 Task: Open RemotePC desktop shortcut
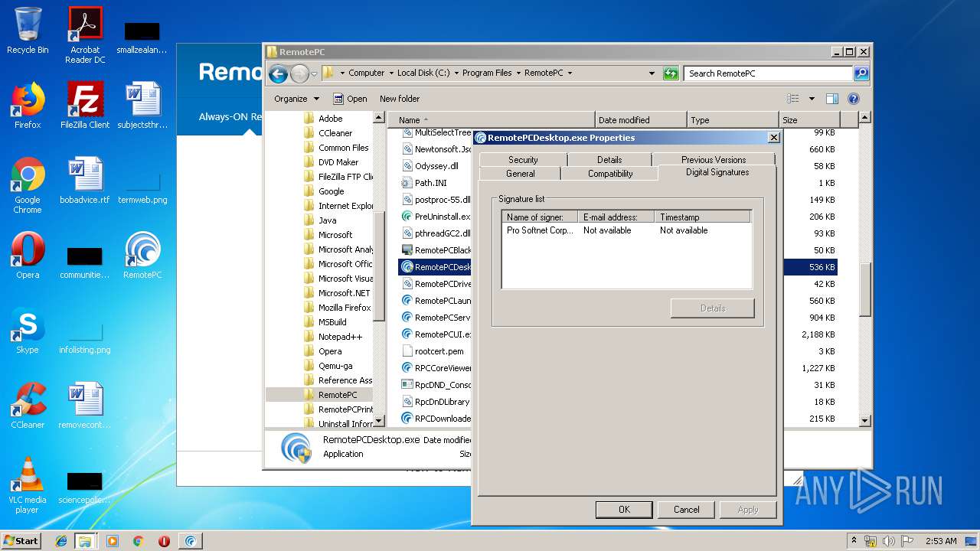[142, 256]
